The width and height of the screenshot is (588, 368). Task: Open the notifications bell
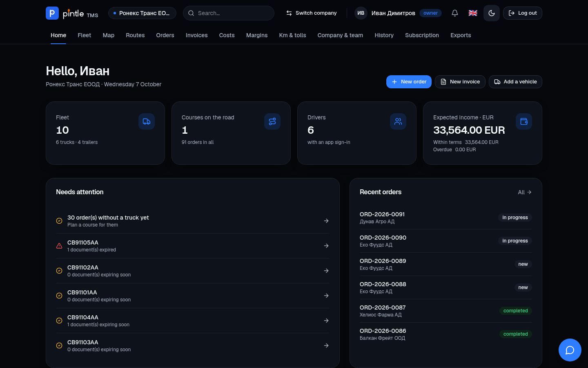(x=455, y=13)
